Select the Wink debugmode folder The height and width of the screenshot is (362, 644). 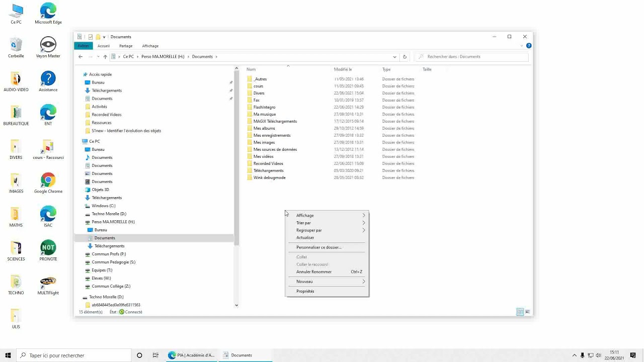(269, 177)
